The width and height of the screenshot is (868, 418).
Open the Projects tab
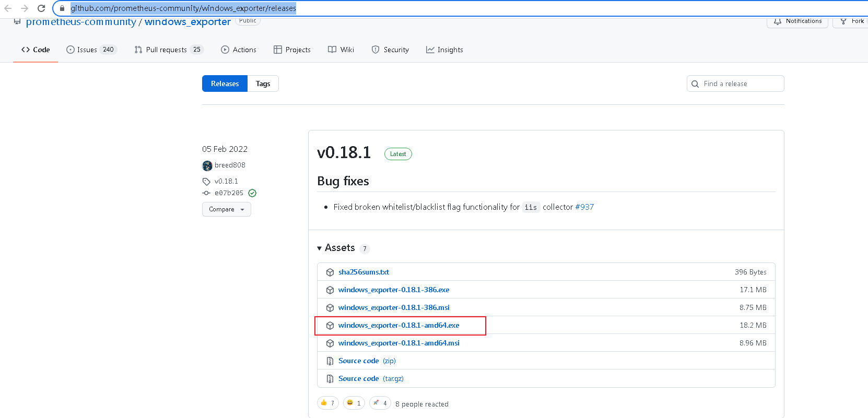tap(292, 50)
